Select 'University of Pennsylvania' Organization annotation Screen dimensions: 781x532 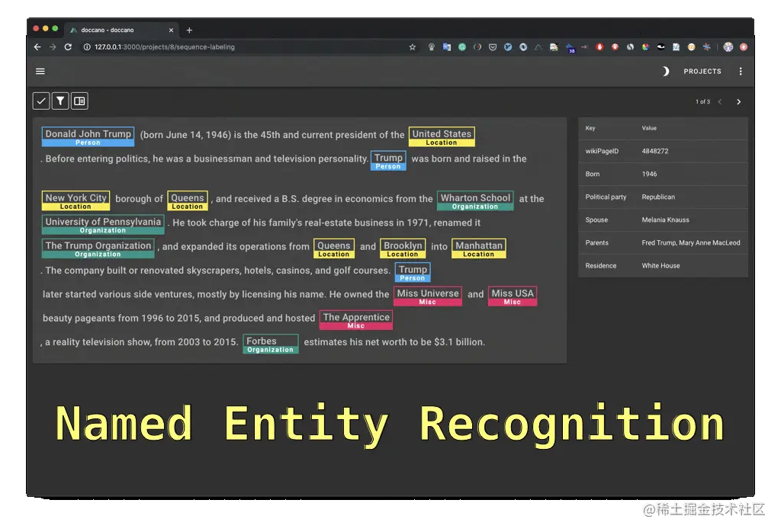(103, 224)
